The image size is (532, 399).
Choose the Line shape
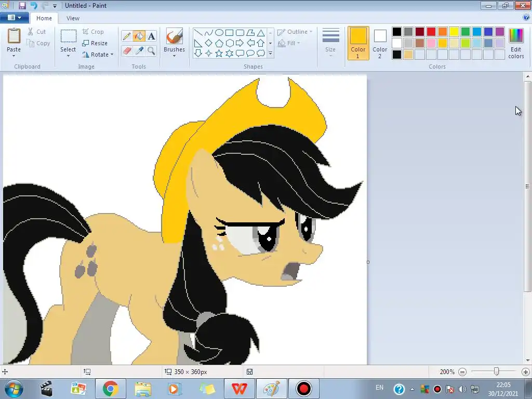pos(198,33)
